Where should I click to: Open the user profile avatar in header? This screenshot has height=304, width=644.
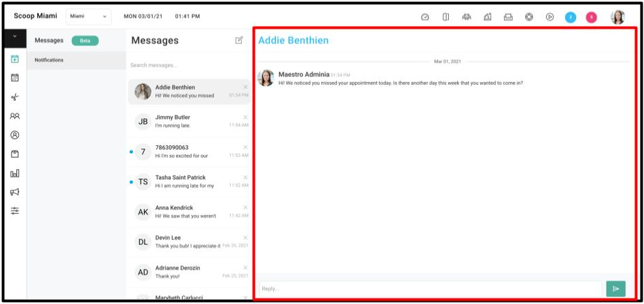[618, 17]
